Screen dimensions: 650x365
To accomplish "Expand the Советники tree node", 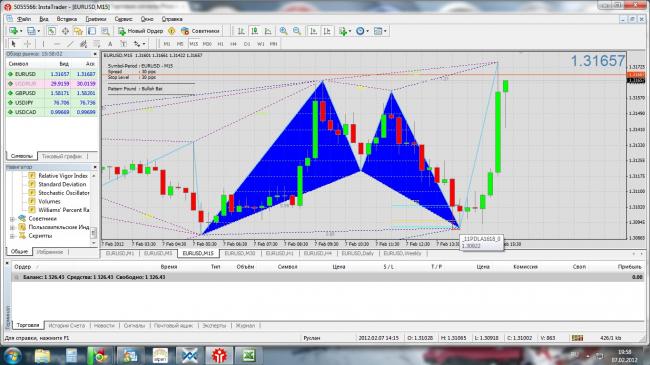I will coord(12,219).
